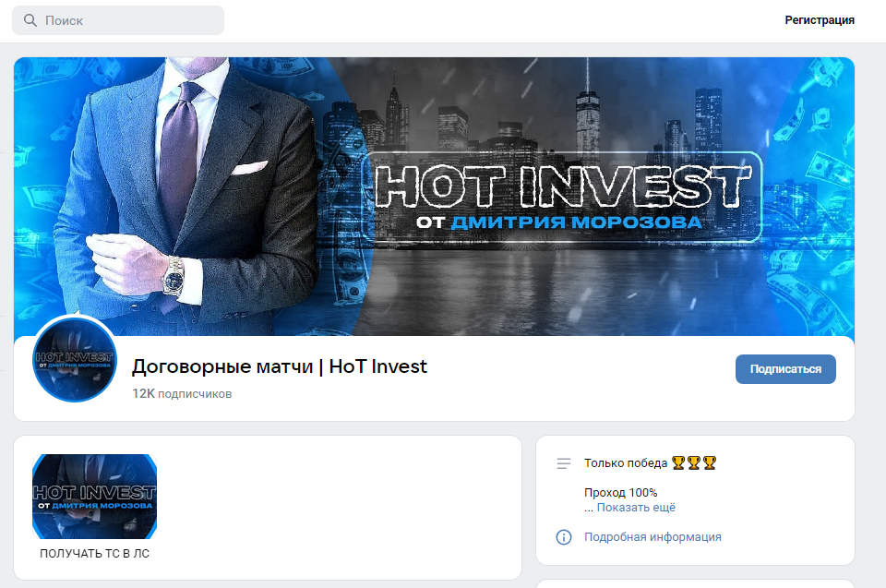Click the HOT INVEST cover banner
Image resolution: width=886 pixels, height=588 pixels.
(x=434, y=197)
